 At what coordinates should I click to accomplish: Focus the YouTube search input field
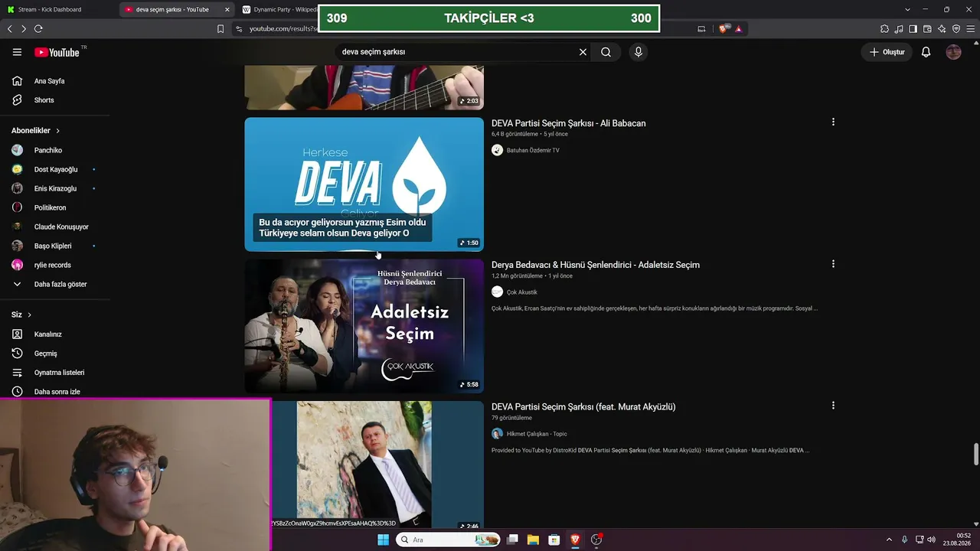[457, 52]
